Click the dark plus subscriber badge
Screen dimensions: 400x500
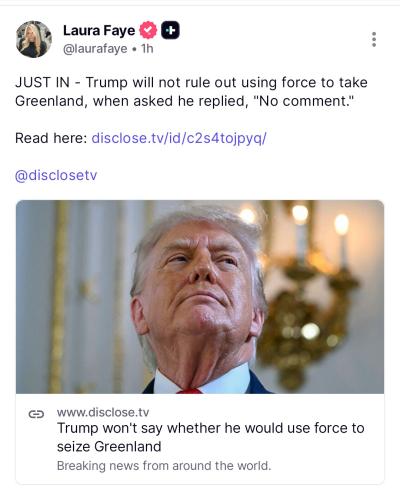tap(170, 30)
